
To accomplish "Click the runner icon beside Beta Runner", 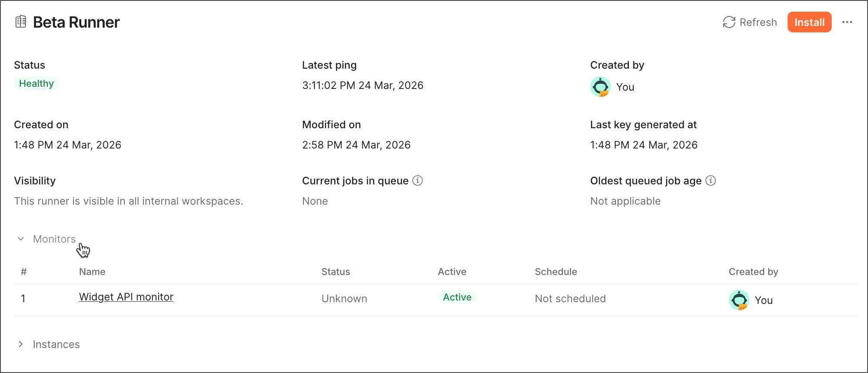I will coord(21,22).
